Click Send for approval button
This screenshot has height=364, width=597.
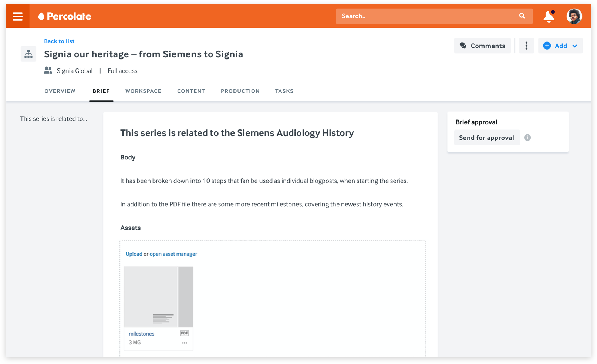[x=487, y=138]
